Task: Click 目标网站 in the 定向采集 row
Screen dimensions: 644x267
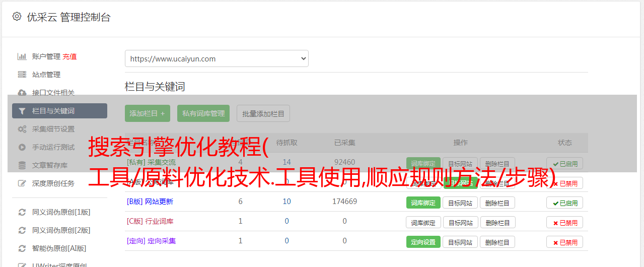Action: coord(461,242)
